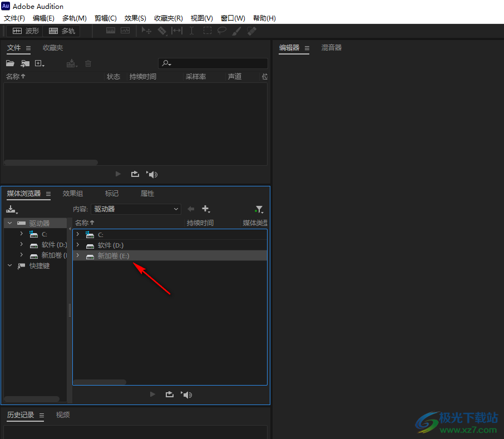The height and width of the screenshot is (439, 504).
Task: Enable Loop playback in the Files panel
Action: point(135,174)
